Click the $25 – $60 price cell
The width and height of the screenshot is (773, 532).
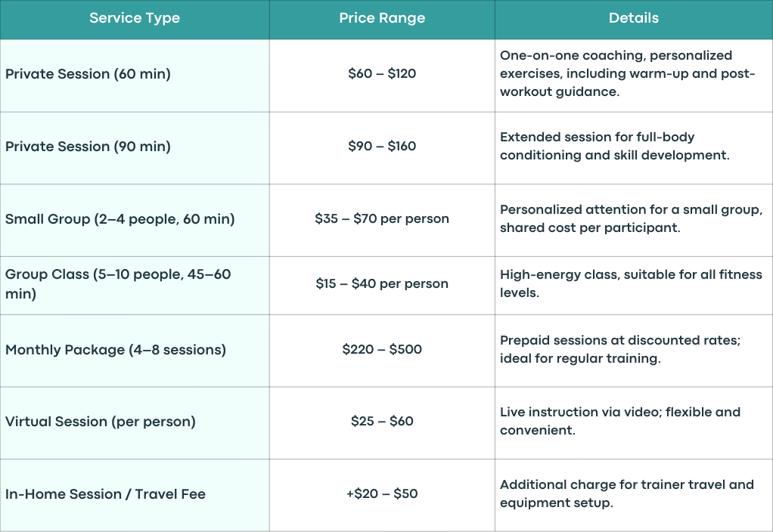point(382,422)
